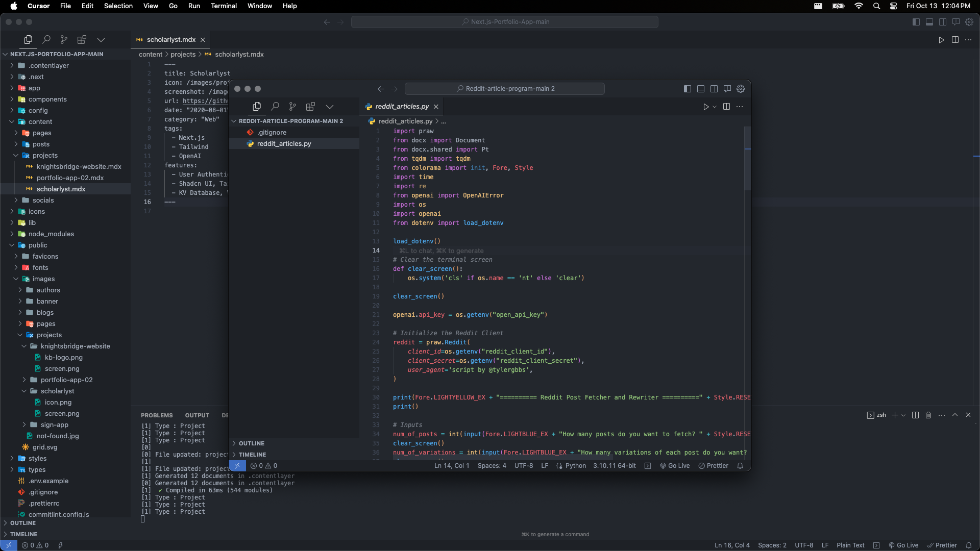This screenshot has height=551, width=980.
Task: Toggle AI chat pane in front window
Action: [727, 89]
